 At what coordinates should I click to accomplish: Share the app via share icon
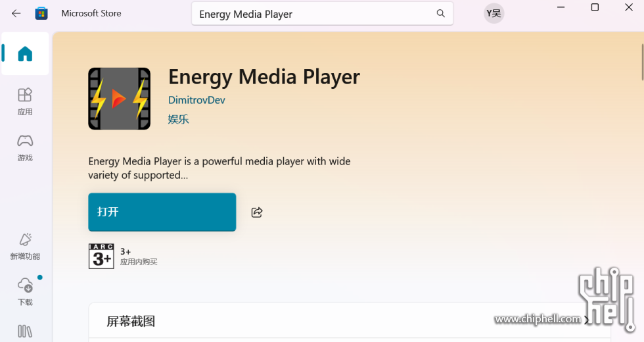tap(257, 212)
